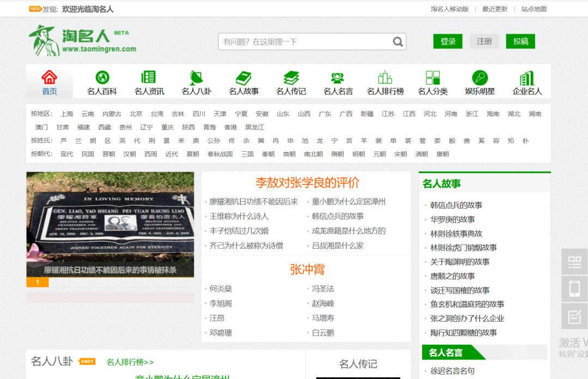The image size is (588, 379).
Task: Select carousel slide indicator 1
Action: [x=36, y=282]
